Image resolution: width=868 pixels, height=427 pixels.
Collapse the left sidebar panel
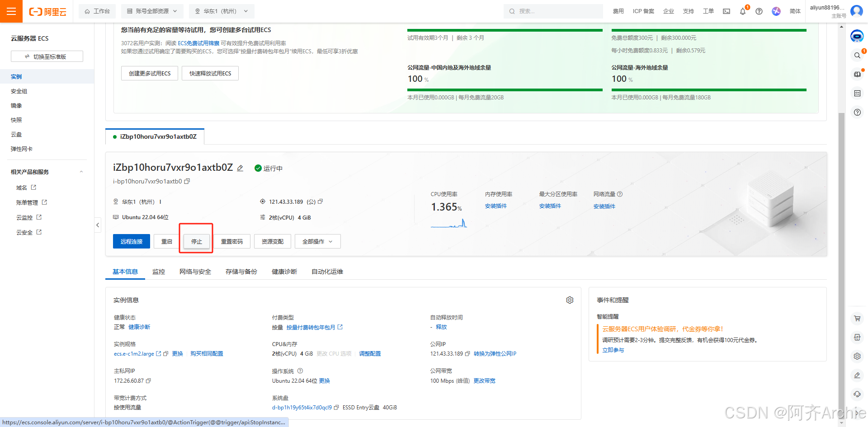coord(98,225)
